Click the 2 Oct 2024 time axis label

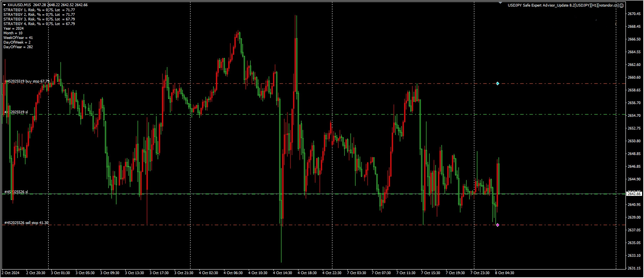pos(12,273)
